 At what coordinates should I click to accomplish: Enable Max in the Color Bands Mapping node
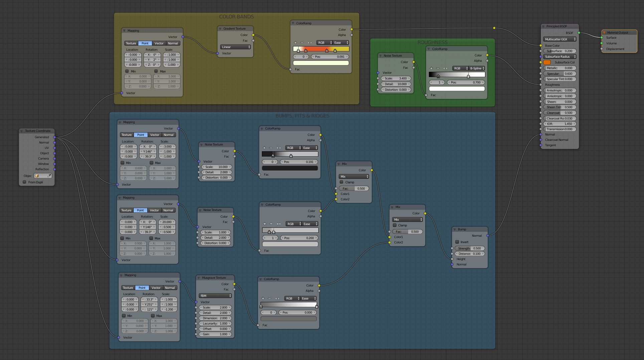tap(156, 71)
